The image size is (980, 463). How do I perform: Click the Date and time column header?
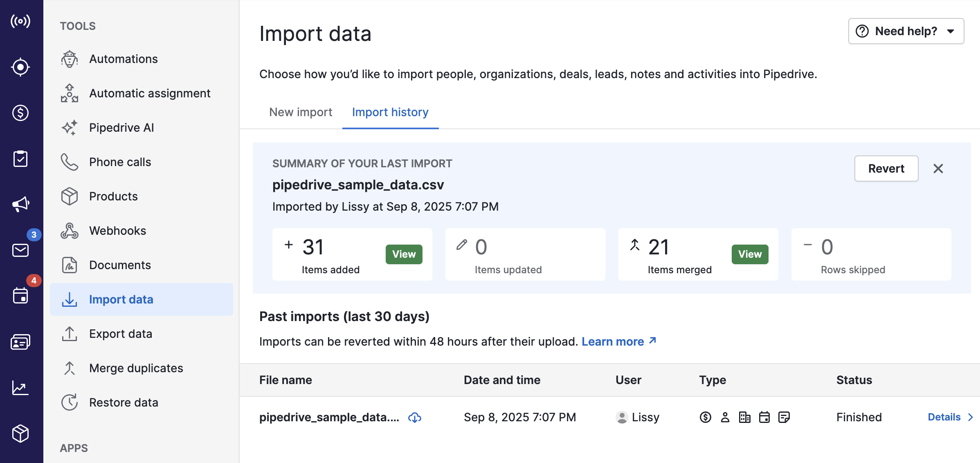click(x=502, y=380)
